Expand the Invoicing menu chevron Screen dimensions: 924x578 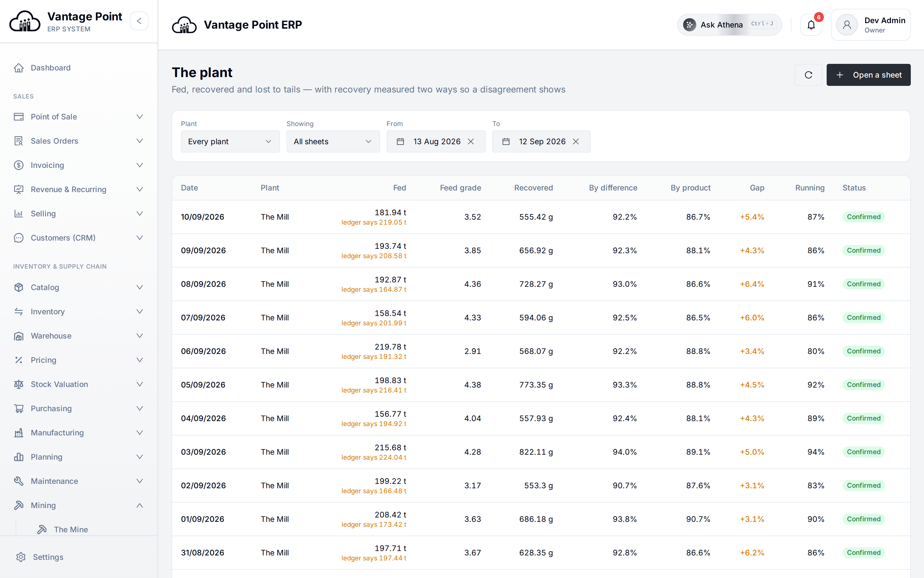(140, 165)
